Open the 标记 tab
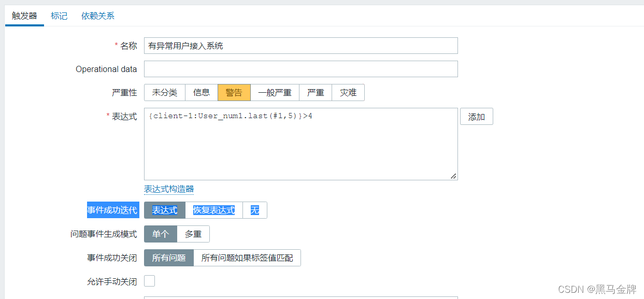 click(x=59, y=16)
